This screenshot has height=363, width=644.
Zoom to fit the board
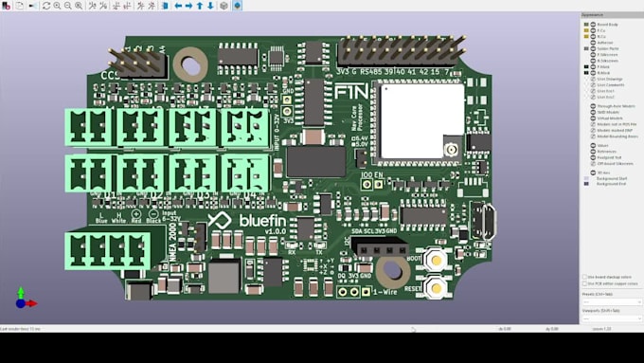pos(79,6)
